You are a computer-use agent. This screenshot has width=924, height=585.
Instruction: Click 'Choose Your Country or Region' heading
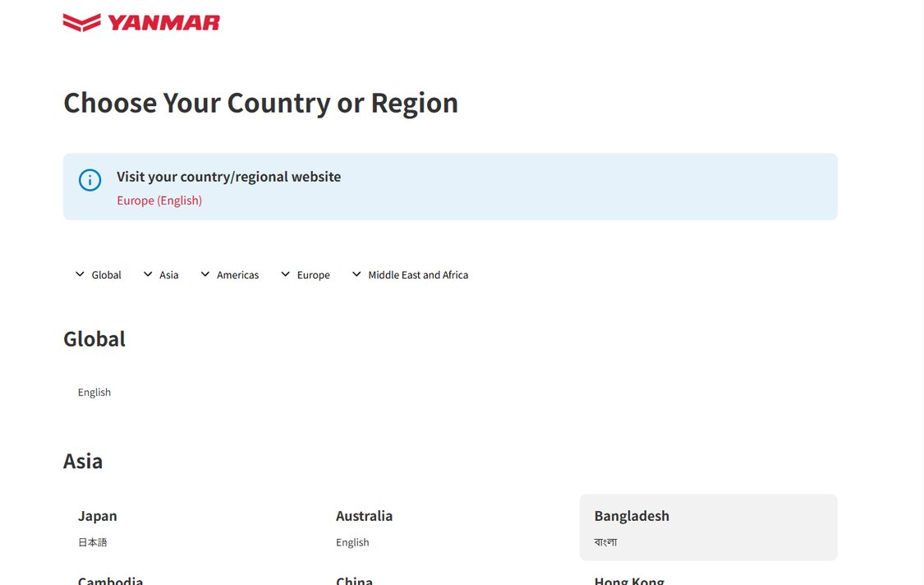coord(260,104)
